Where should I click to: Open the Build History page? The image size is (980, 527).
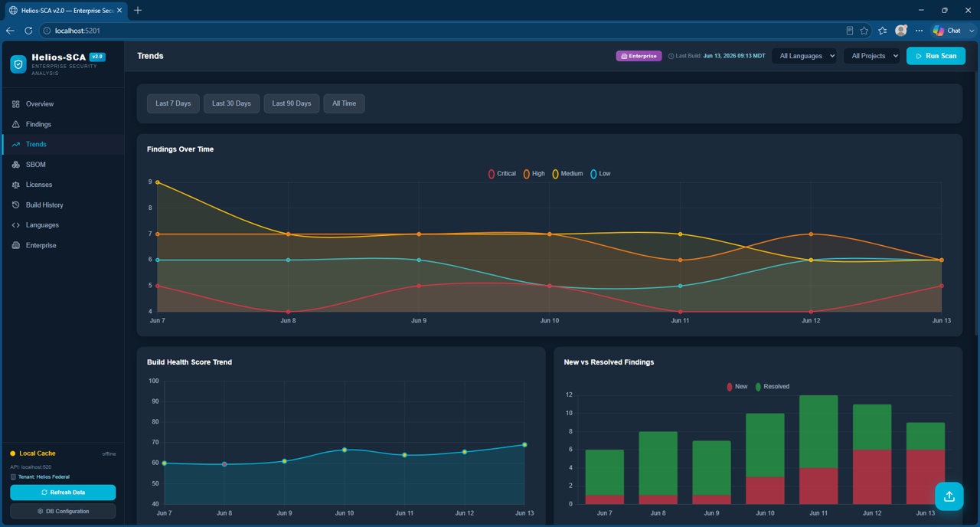click(x=63, y=205)
